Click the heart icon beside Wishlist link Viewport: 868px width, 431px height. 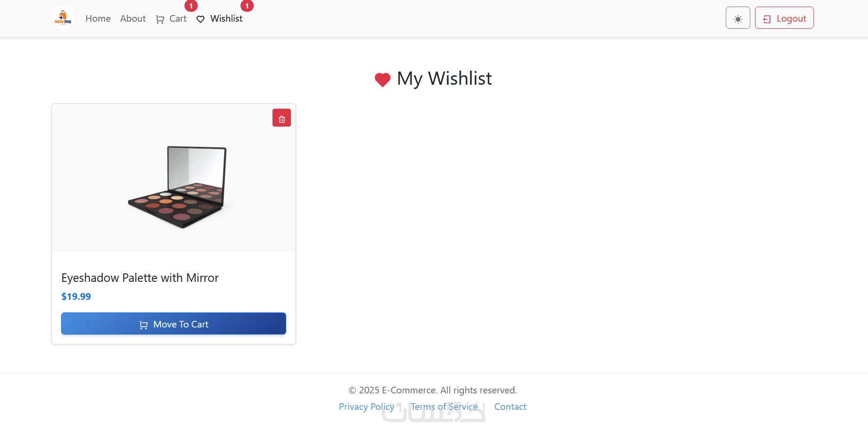pos(201,19)
